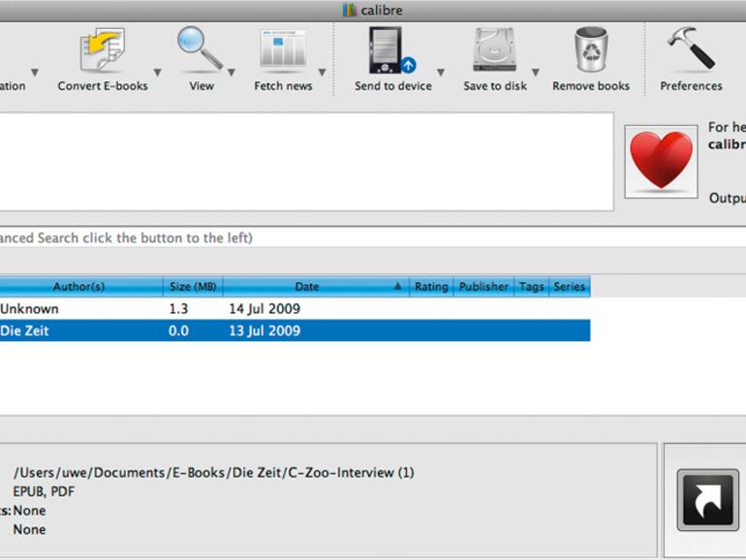
Task: Sort by the Size (MB) column header
Action: click(x=193, y=287)
